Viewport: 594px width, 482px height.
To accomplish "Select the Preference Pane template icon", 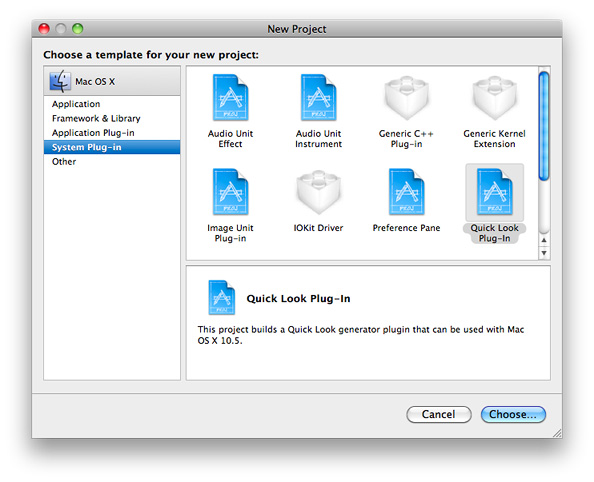I will [x=406, y=192].
